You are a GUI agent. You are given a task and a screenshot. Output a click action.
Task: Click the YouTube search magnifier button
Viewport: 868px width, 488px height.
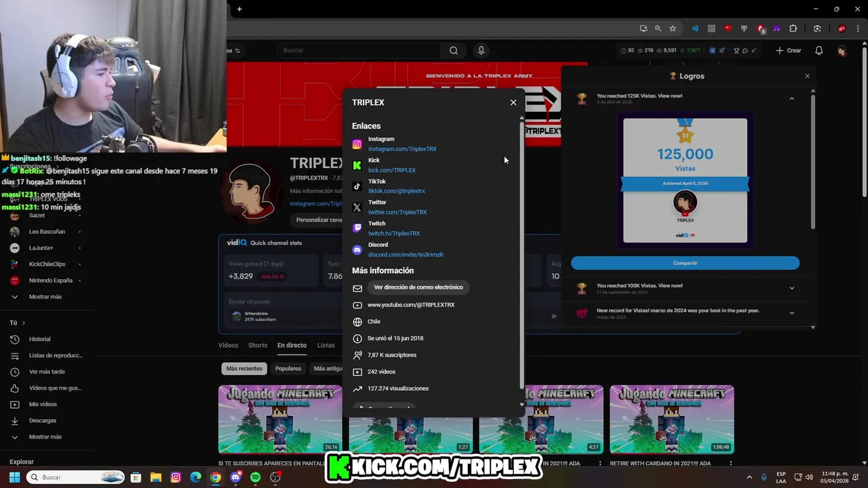(x=454, y=50)
